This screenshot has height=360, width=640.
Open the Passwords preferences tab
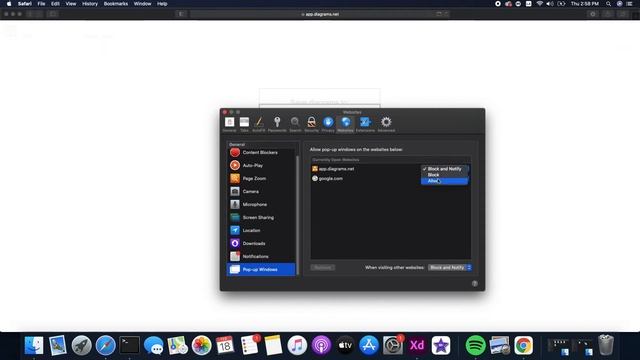click(277, 124)
